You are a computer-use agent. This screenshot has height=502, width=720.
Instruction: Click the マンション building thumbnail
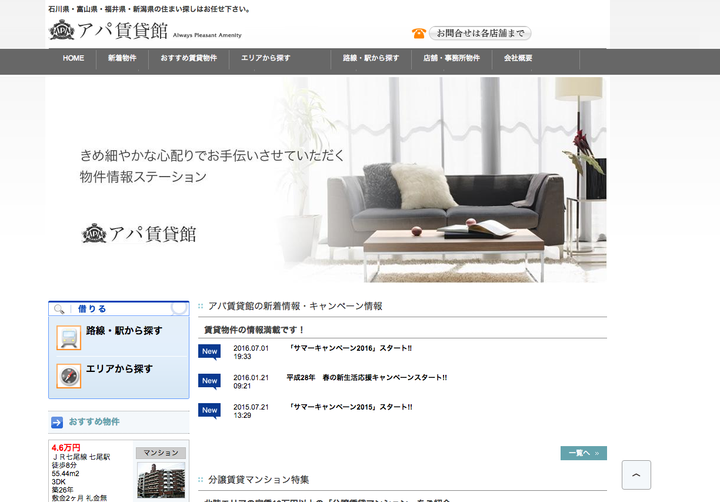[161, 480]
